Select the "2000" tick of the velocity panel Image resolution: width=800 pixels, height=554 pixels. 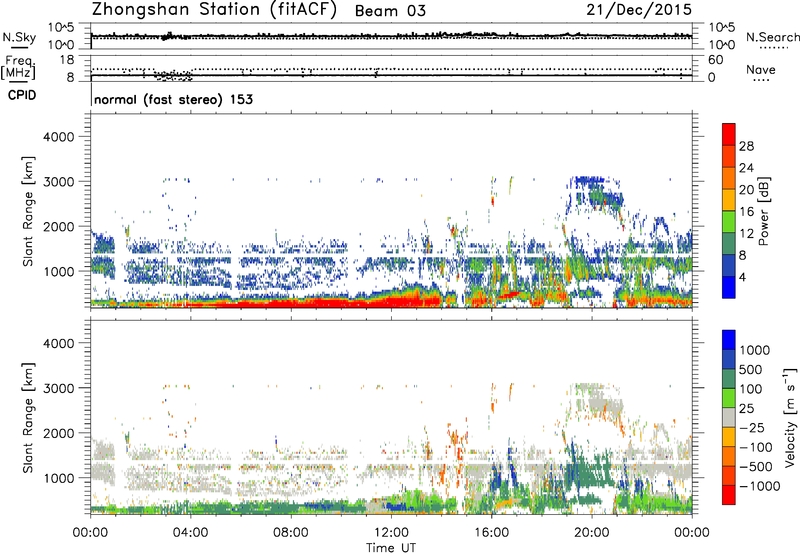click(58, 433)
